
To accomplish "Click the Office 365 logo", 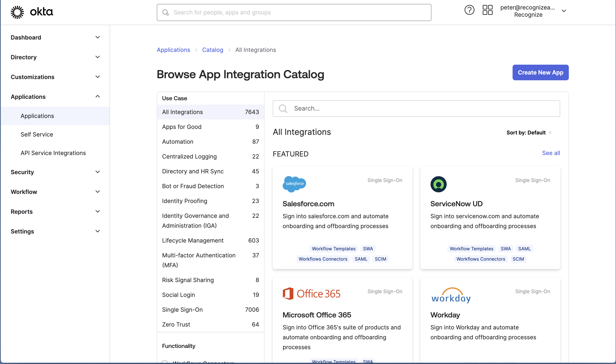I will (311, 294).
